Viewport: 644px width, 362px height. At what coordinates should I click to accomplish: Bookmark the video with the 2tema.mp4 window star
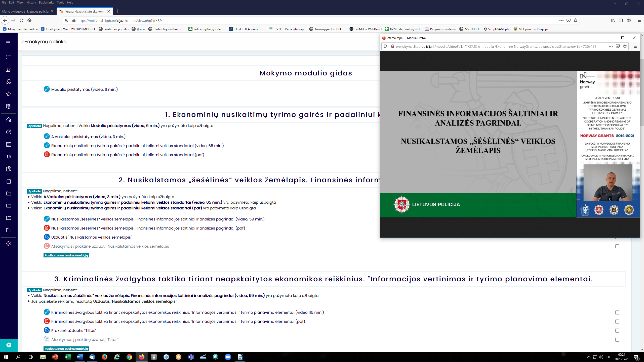(x=625, y=46)
